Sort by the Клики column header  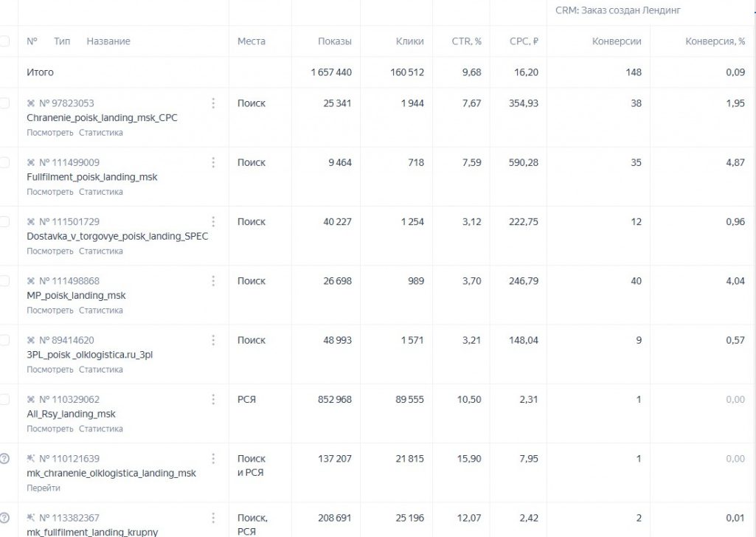click(409, 41)
